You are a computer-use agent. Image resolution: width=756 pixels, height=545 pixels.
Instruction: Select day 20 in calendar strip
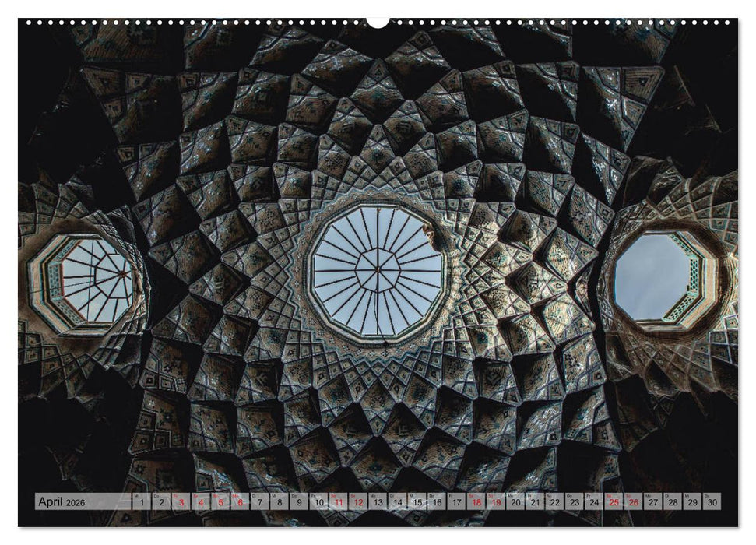pos(515,502)
